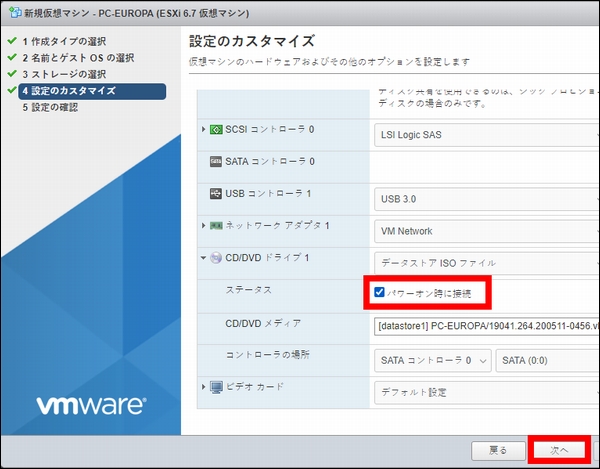Expand ネットワーク アダプタ 1 row
The height and width of the screenshot is (469, 600).
204,226
